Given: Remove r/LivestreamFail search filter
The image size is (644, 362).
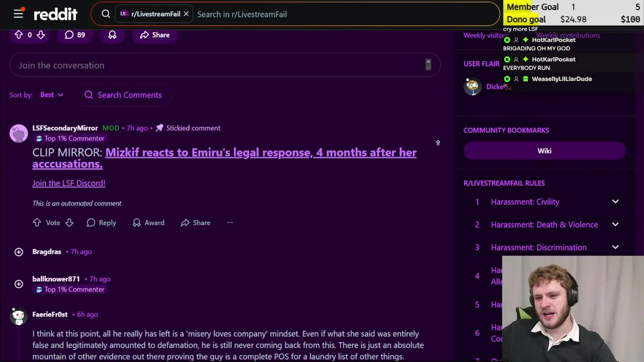Looking at the screenshot, I should (x=186, y=14).
